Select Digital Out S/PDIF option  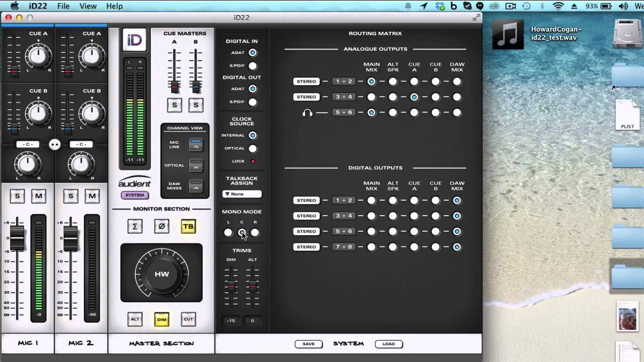point(253,102)
